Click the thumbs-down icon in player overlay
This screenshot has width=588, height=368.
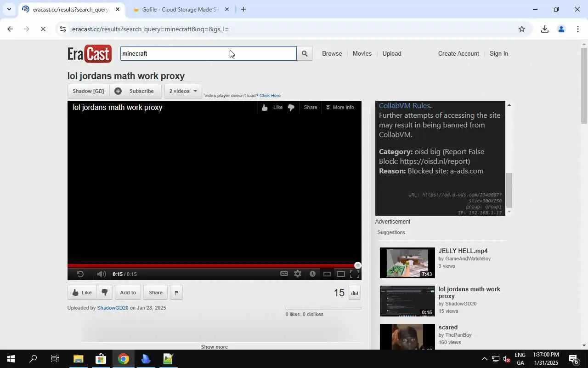click(291, 108)
